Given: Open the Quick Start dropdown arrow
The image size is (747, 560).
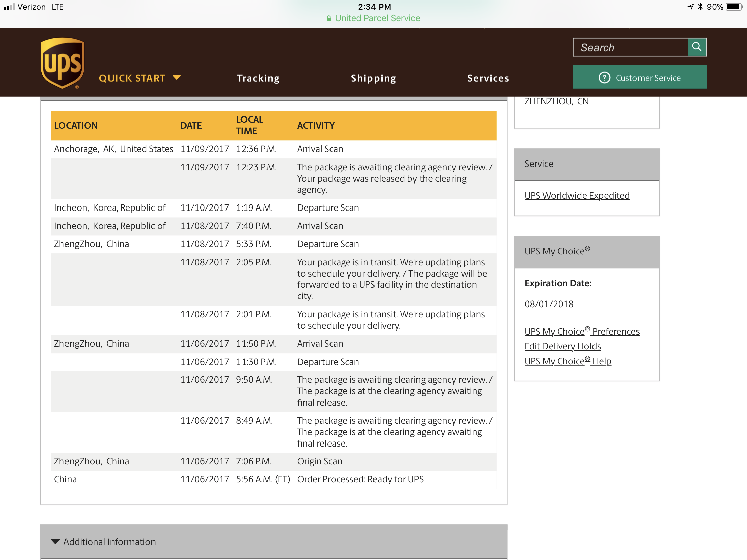Looking at the screenshot, I should click(x=177, y=78).
